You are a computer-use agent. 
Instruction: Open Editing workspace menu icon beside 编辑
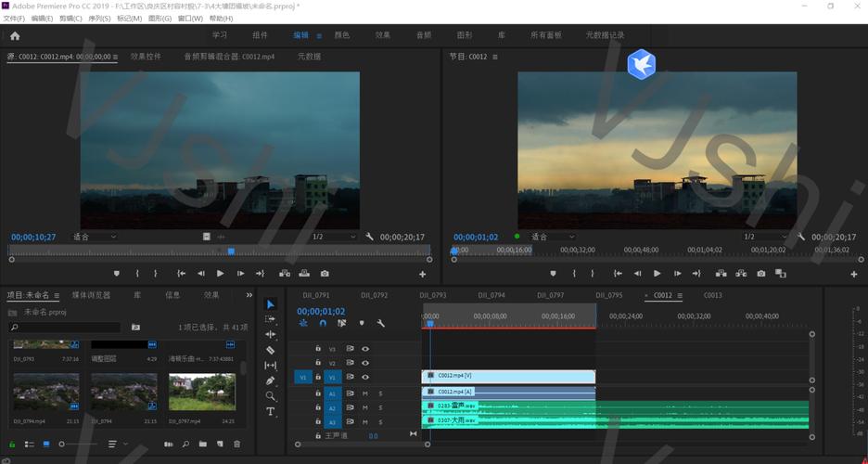319,36
